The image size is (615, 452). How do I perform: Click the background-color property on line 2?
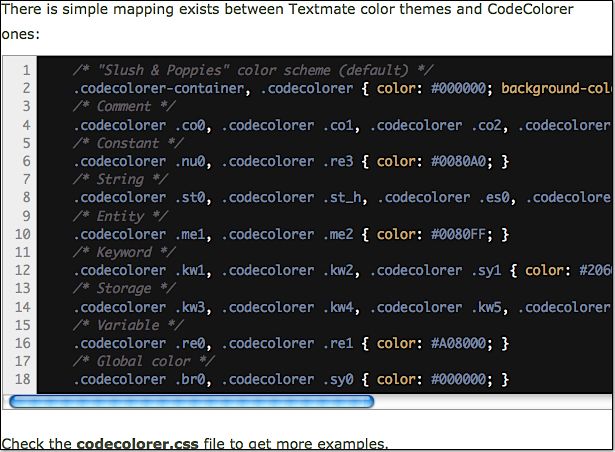[x=556, y=88]
